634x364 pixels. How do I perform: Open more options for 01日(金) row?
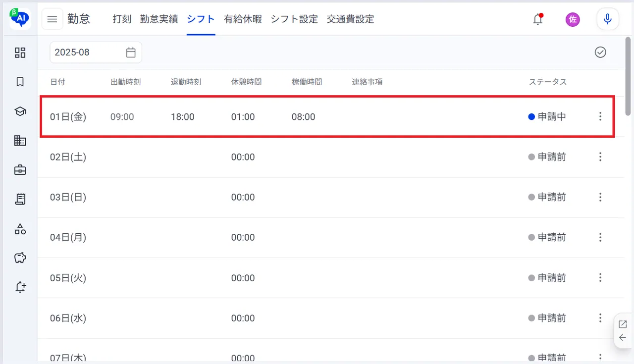coord(600,117)
